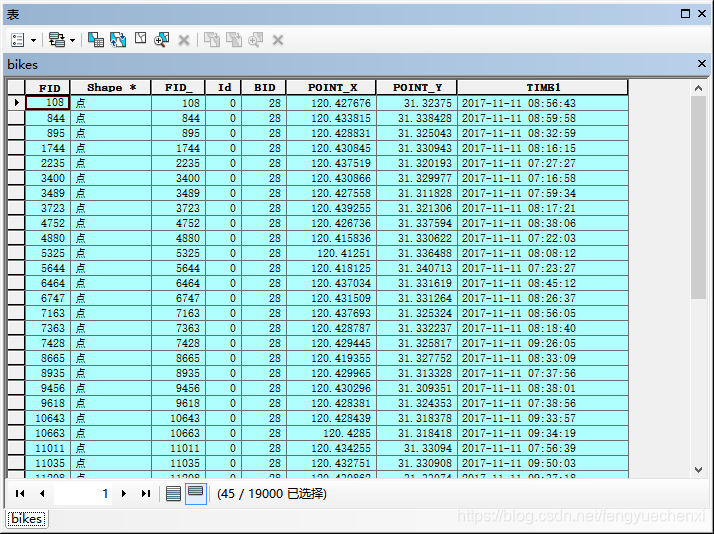This screenshot has height=534, width=714.
Task: Click FID cell 3489
Action: click(48, 193)
